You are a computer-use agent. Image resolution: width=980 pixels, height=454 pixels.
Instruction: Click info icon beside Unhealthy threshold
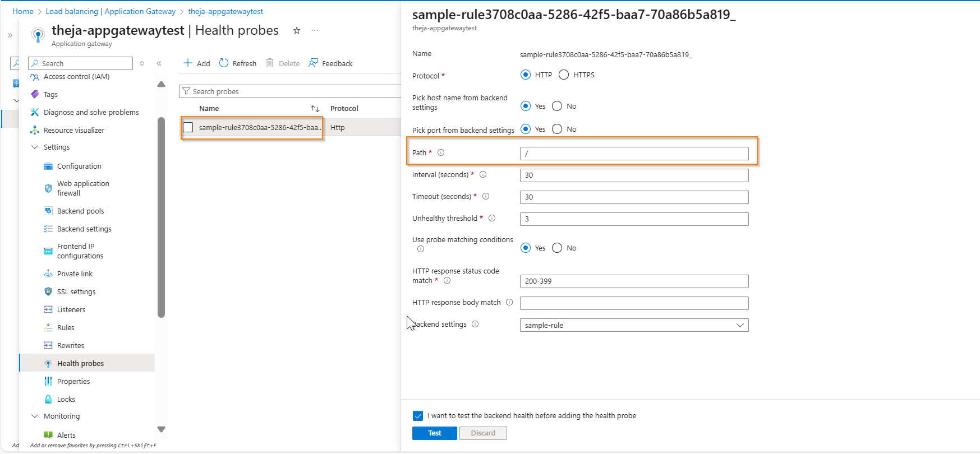point(492,218)
